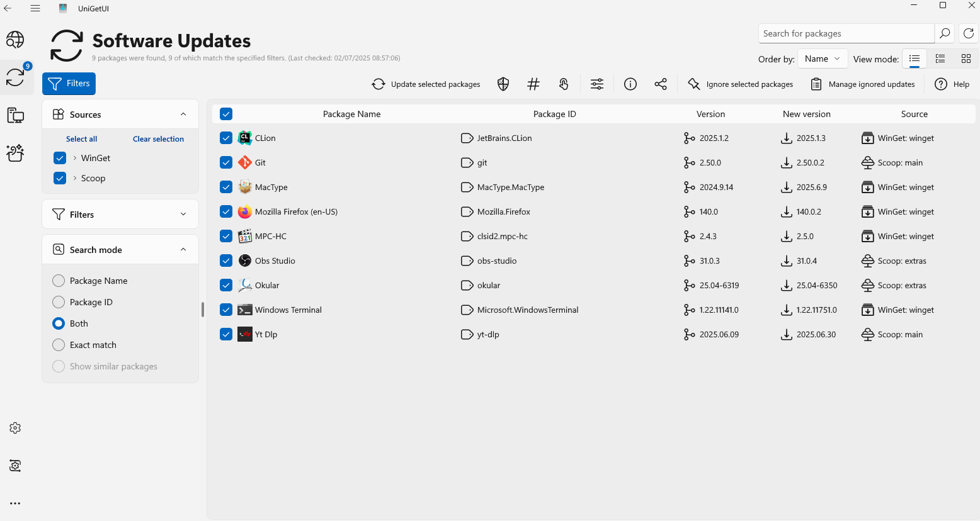Expand the WinGet source tree node
The height and width of the screenshot is (521, 980).
pos(75,158)
